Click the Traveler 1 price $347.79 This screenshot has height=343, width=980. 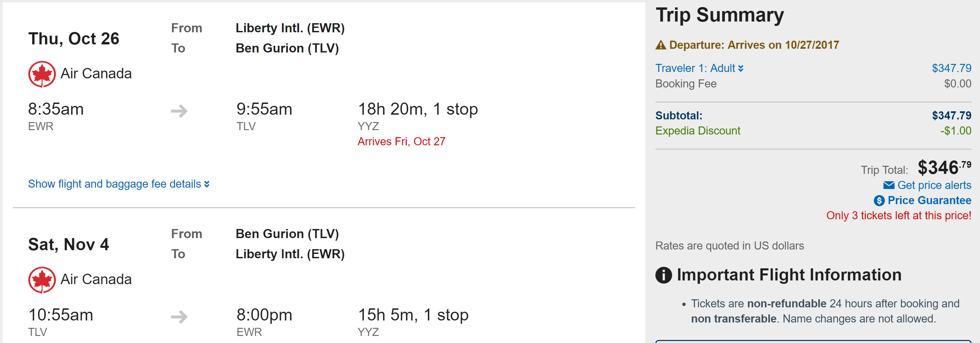point(951,69)
